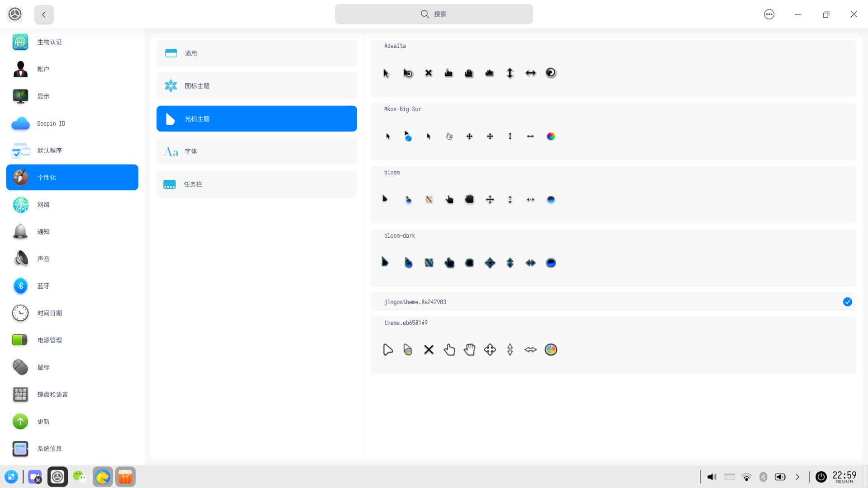Choose the Mkos-Big-Sur cursor theme
This screenshot has width=868, height=488.
(613, 132)
